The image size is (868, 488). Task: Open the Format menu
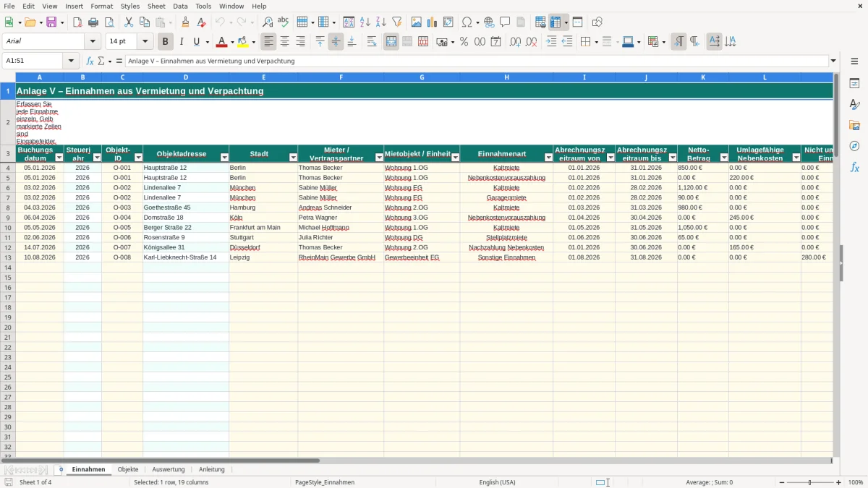(101, 6)
